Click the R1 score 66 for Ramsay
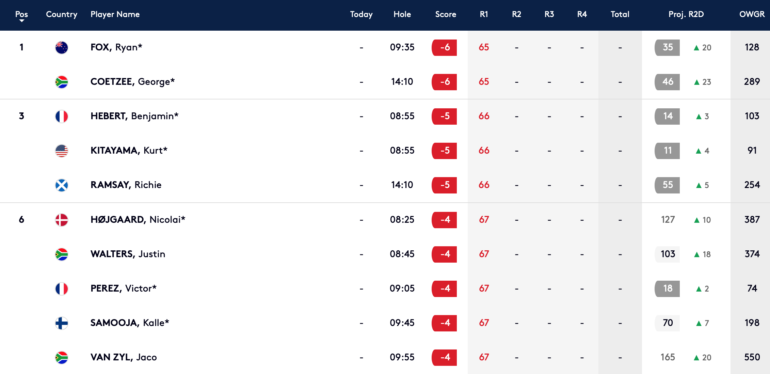770x374 pixels. [484, 185]
